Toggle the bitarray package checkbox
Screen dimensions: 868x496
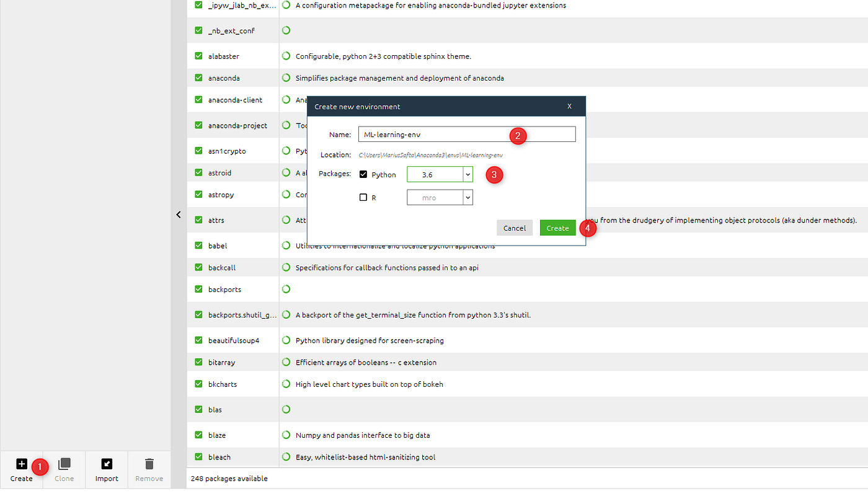[198, 361]
